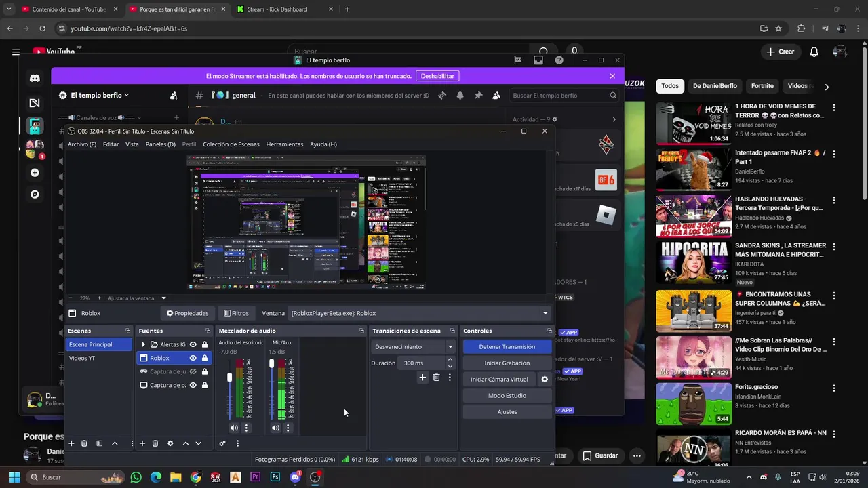Screen dimensions: 868x488
Task: Hide the Roblox source
Action: (193, 358)
